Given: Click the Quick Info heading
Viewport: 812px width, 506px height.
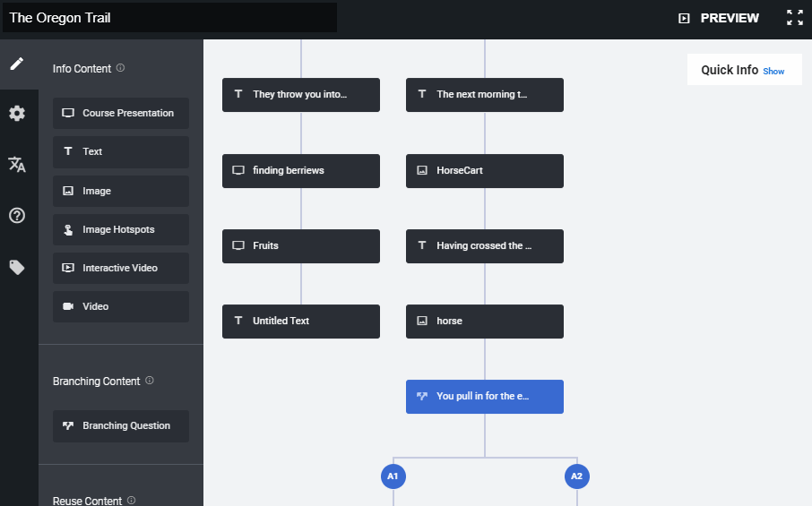Looking at the screenshot, I should coord(730,70).
